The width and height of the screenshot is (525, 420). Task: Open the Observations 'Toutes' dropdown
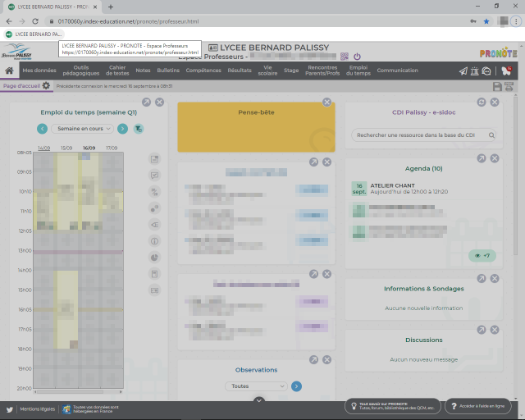pyautogui.click(x=255, y=386)
